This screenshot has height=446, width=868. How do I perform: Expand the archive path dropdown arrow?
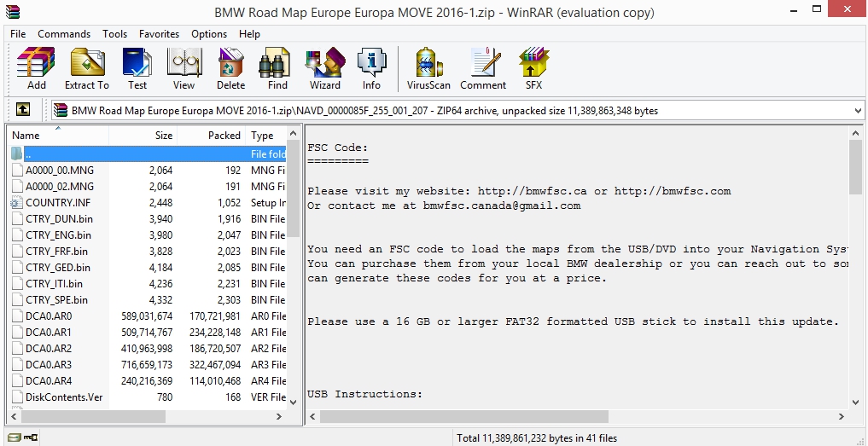[x=858, y=111]
